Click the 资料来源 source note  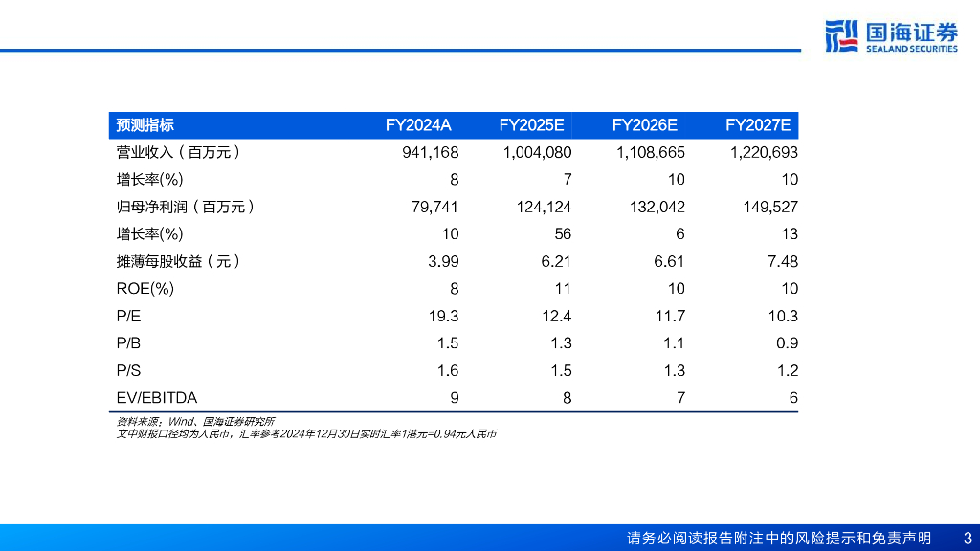point(195,422)
